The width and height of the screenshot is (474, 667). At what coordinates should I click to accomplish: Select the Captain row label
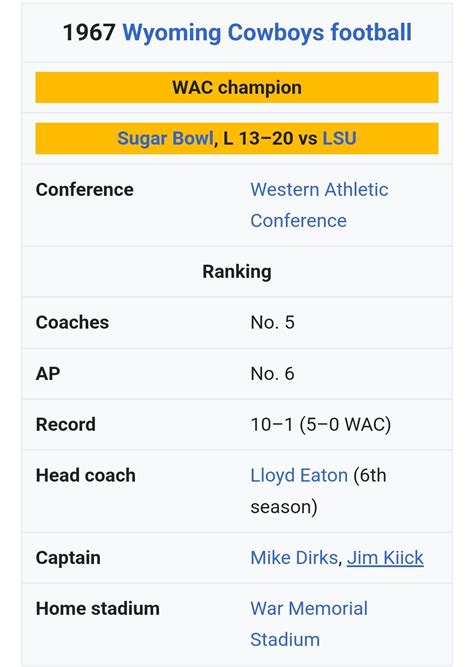(68, 558)
